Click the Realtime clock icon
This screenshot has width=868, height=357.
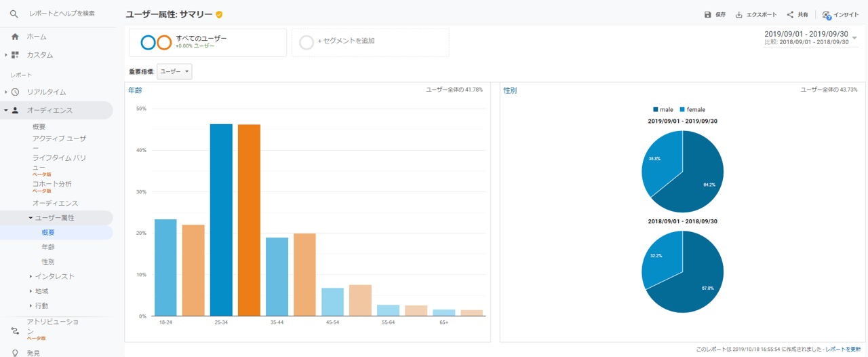tap(15, 92)
